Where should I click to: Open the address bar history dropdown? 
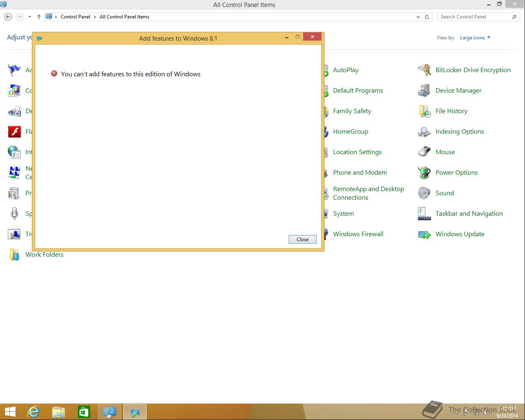[418, 17]
